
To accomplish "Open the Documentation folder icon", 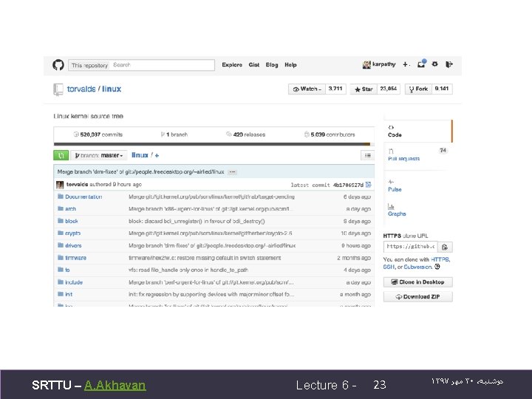I will [61, 197].
